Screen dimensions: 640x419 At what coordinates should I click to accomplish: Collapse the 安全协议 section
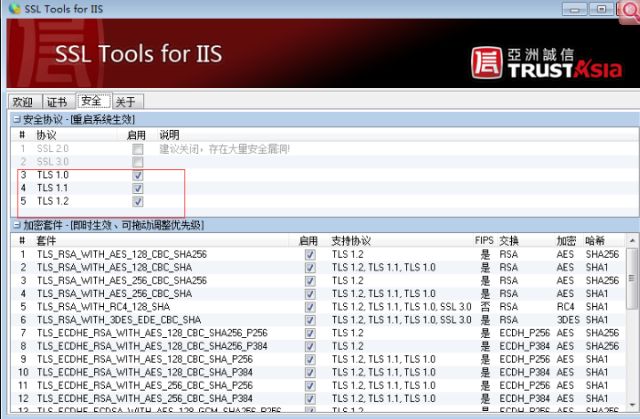[16, 119]
